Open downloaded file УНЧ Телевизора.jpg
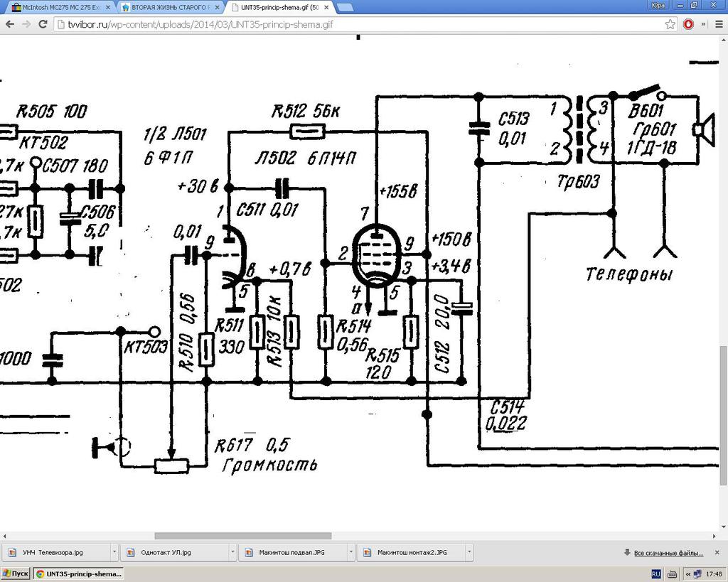 click(57, 552)
